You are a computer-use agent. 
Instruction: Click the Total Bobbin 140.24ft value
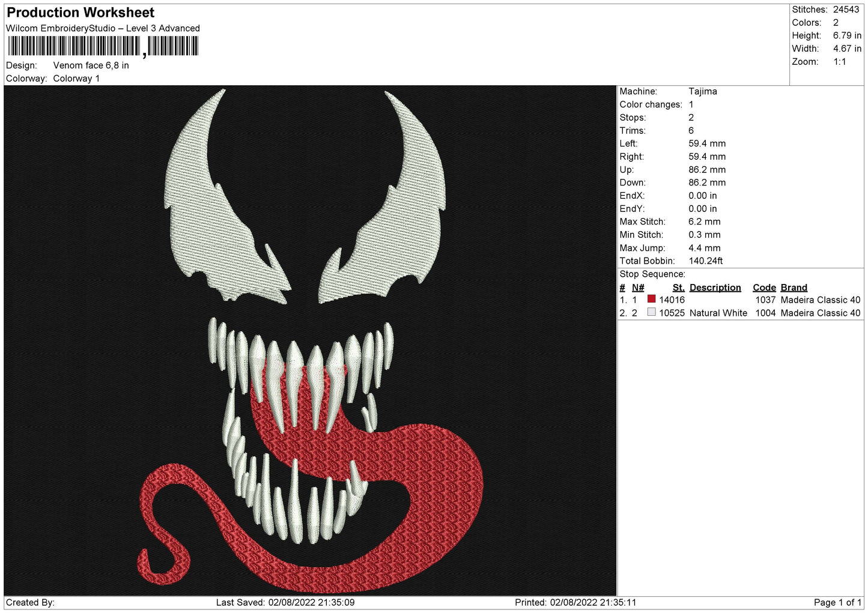[x=705, y=261]
